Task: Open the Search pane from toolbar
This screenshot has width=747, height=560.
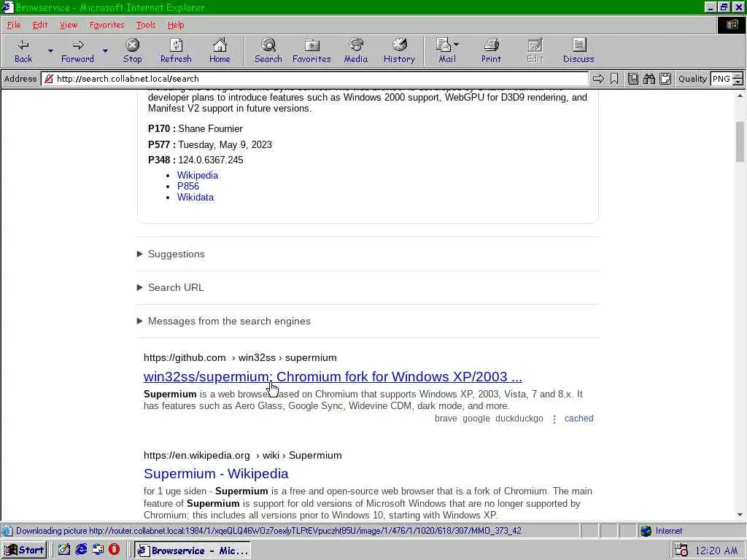Action: click(268, 51)
